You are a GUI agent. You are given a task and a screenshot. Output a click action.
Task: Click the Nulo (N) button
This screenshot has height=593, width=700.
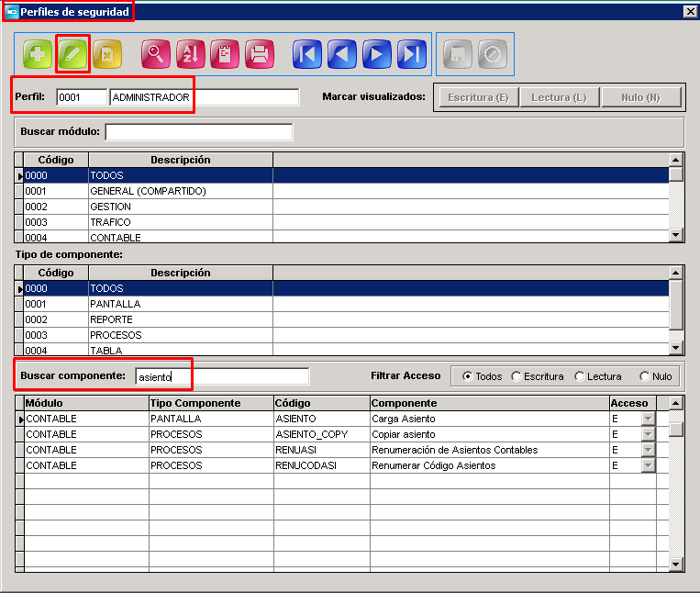[x=640, y=97]
